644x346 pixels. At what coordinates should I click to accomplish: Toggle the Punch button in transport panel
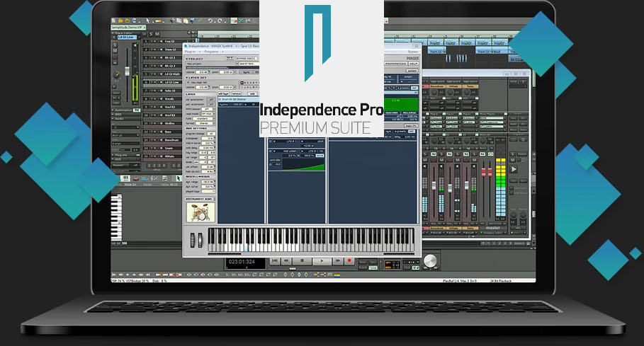pyautogui.click(x=363, y=267)
